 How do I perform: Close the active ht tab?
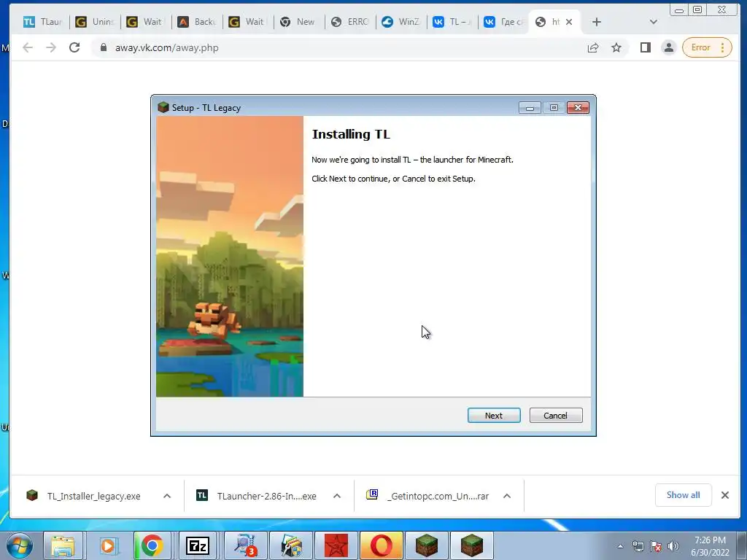point(569,22)
